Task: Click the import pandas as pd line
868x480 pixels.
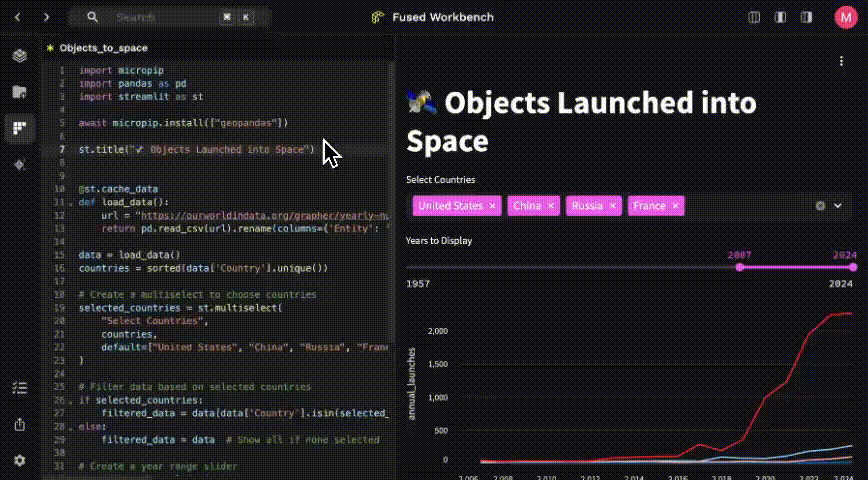Action: pyautogui.click(x=133, y=84)
